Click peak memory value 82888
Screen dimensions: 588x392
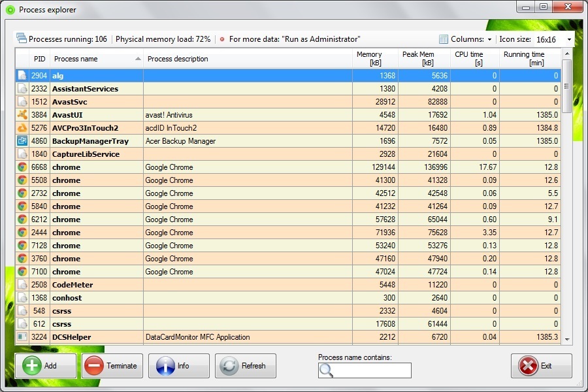[x=438, y=102]
